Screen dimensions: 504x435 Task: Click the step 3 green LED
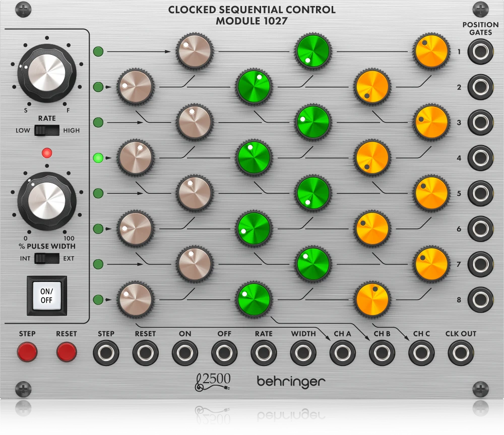coord(98,122)
